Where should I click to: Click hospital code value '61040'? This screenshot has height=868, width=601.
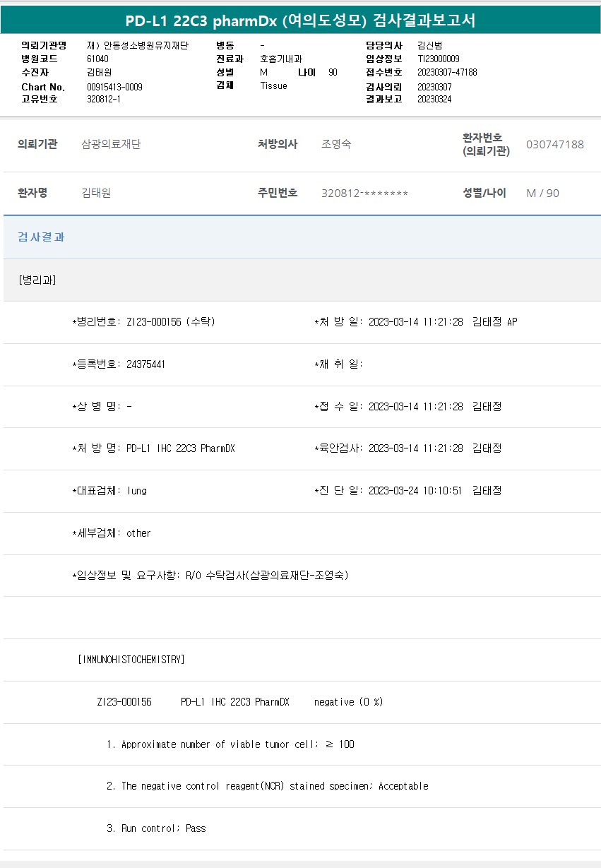(97, 59)
